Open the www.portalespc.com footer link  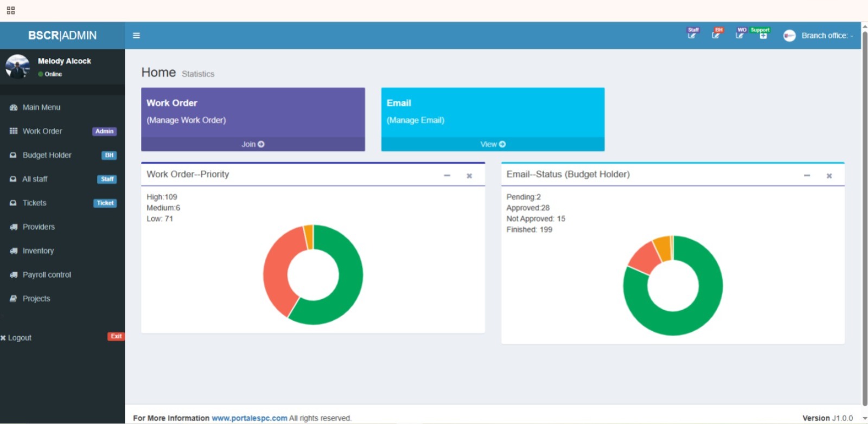pyautogui.click(x=249, y=418)
